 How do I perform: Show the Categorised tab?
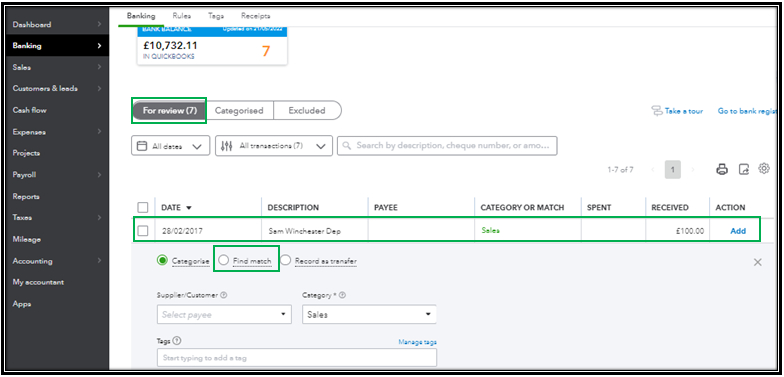click(x=240, y=110)
